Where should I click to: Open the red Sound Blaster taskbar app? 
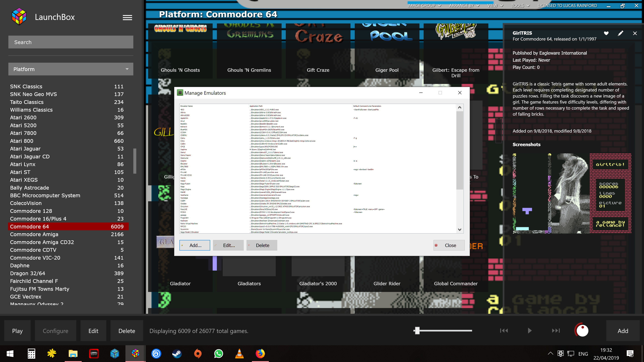94,354
